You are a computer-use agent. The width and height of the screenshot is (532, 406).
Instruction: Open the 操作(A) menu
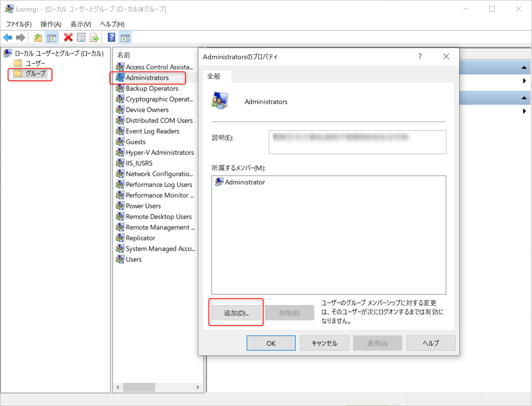click(x=51, y=24)
